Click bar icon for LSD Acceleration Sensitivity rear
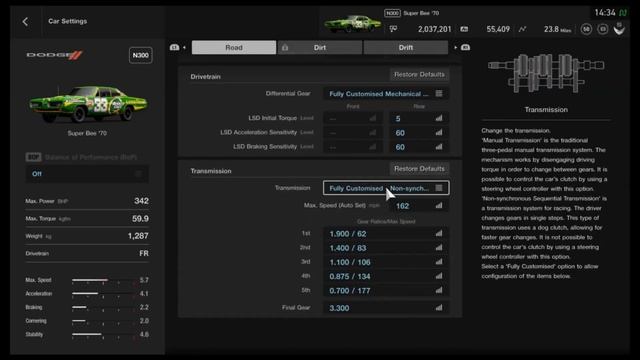 [439, 132]
